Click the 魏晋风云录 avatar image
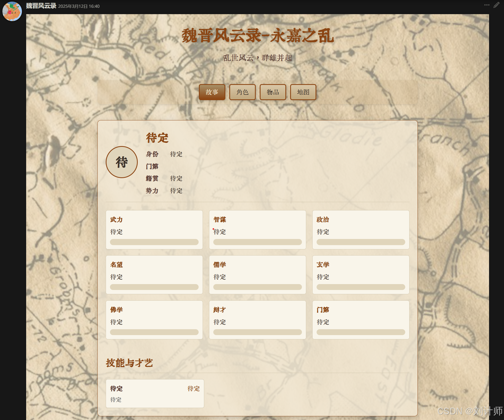 point(12,11)
